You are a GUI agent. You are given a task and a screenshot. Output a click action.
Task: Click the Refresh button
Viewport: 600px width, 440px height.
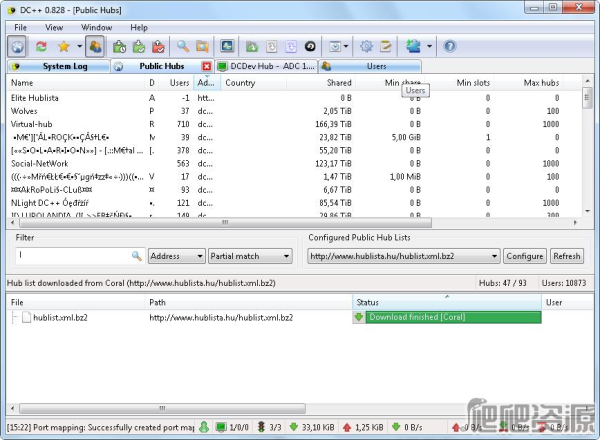(566, 256)
